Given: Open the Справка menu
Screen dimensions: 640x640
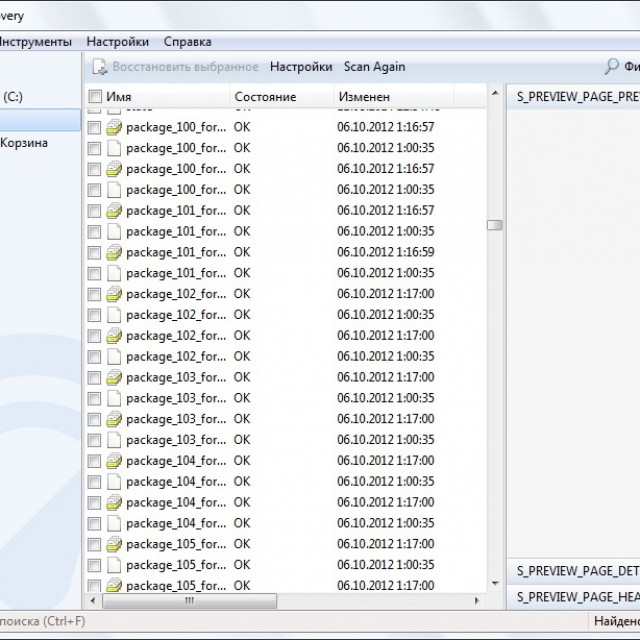Looking at the screenshot, I should click(188, 42).
